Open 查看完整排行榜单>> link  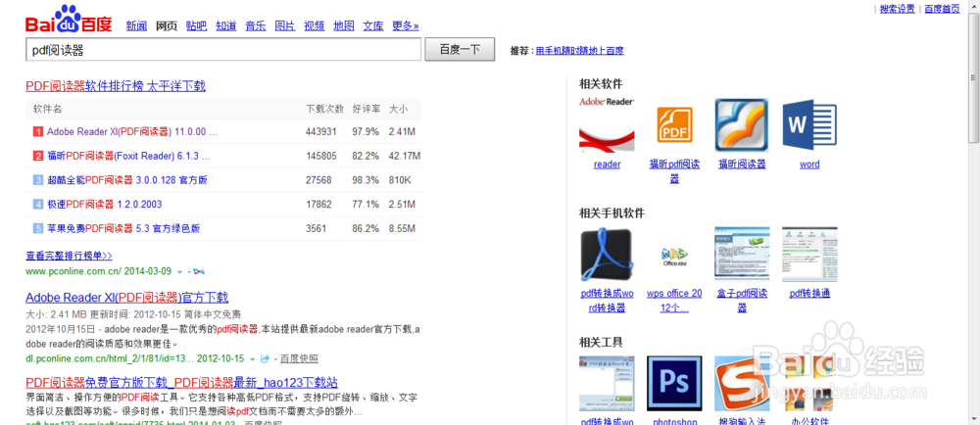coord(69,256)
